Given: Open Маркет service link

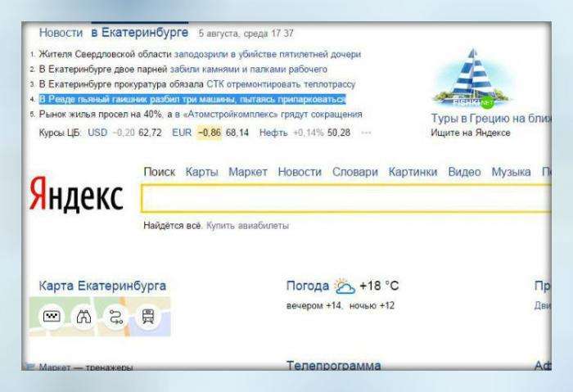Looking at the screenshot, I should 248,172.
